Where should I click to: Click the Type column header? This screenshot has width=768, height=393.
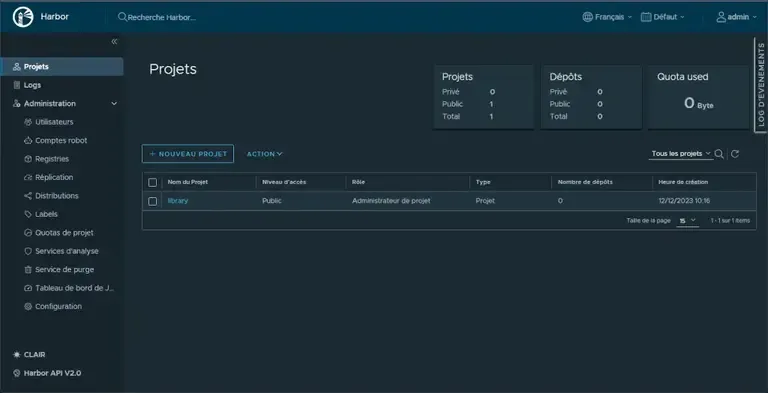[483, 182]
